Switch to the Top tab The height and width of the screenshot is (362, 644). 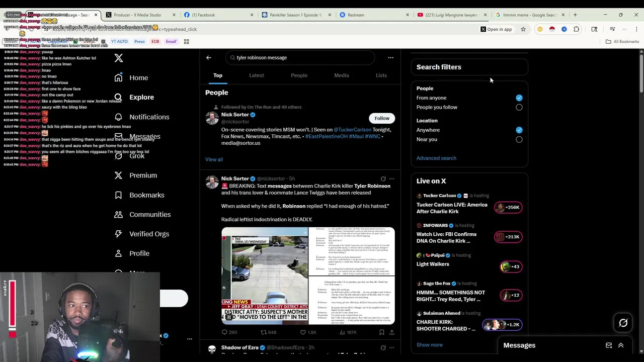coord(218,75)
